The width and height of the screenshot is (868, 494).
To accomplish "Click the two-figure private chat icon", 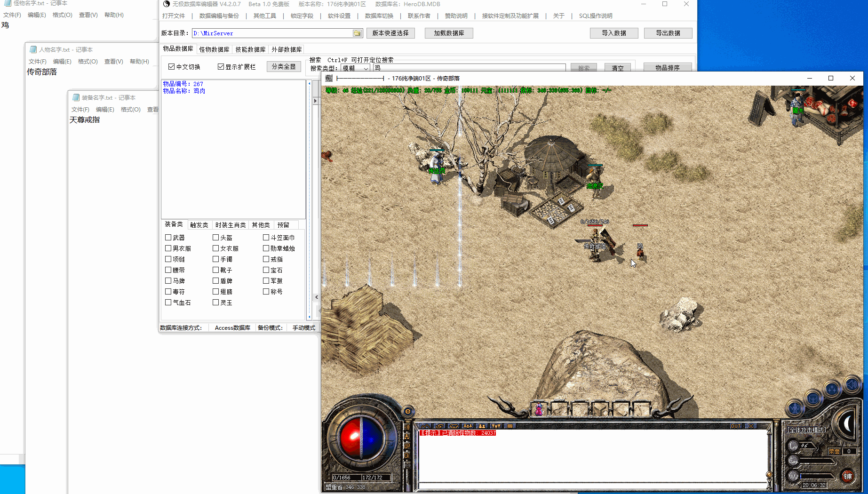I will point(482,426).
